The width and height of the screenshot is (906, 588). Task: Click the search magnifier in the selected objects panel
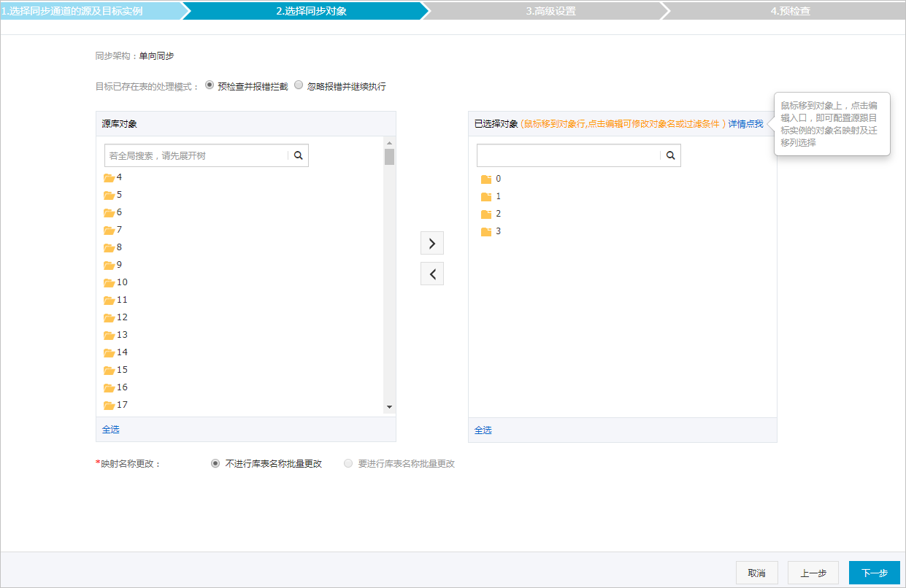click(x=670, y=155)
